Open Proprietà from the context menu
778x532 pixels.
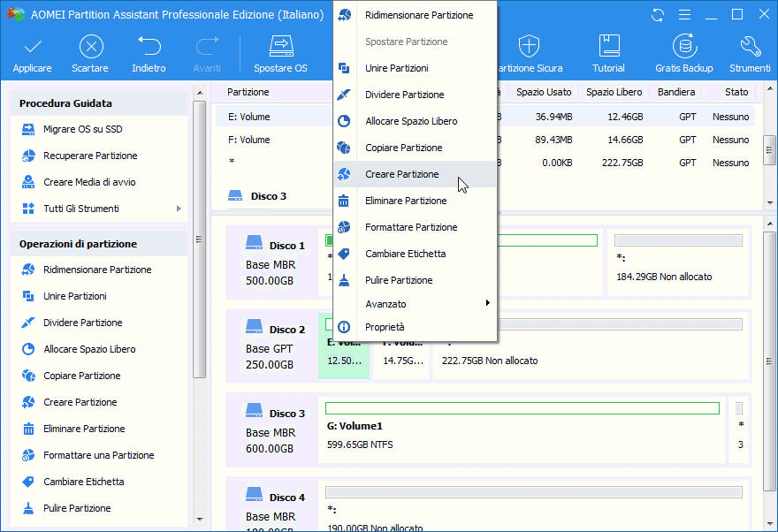[416, 327]
